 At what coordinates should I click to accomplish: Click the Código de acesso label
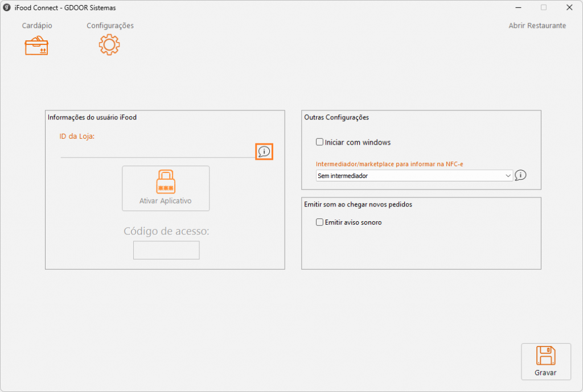tap(166, 231)
